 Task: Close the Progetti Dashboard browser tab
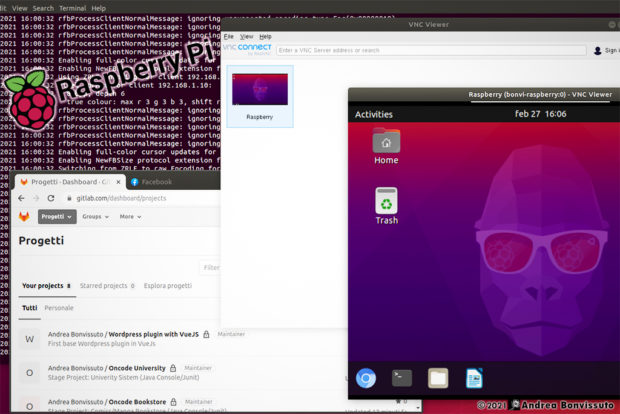tap(118, 182)
